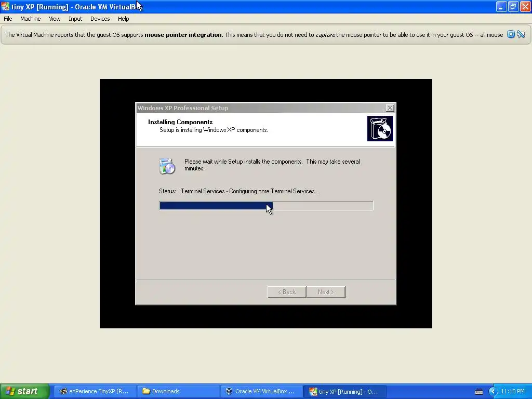Close the tiny XP VirtualBox window

525,6
